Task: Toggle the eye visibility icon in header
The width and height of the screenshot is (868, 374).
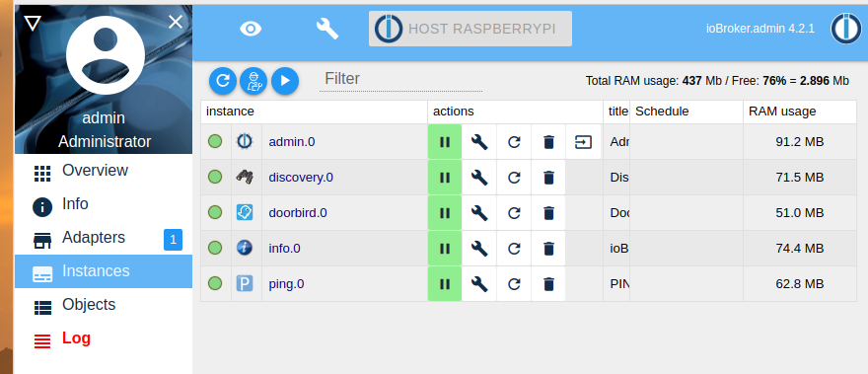Action: (x=251, y=29)
